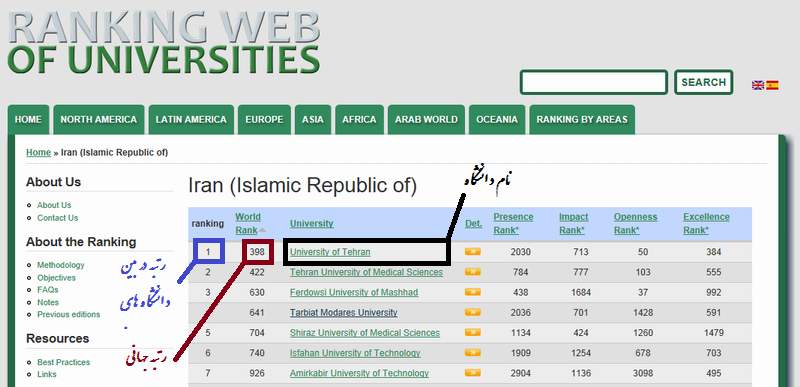Sort table by Excellence Rank column
Viewport: 800px width, 387px height.
pyautogui.click(x=706, y=223)
